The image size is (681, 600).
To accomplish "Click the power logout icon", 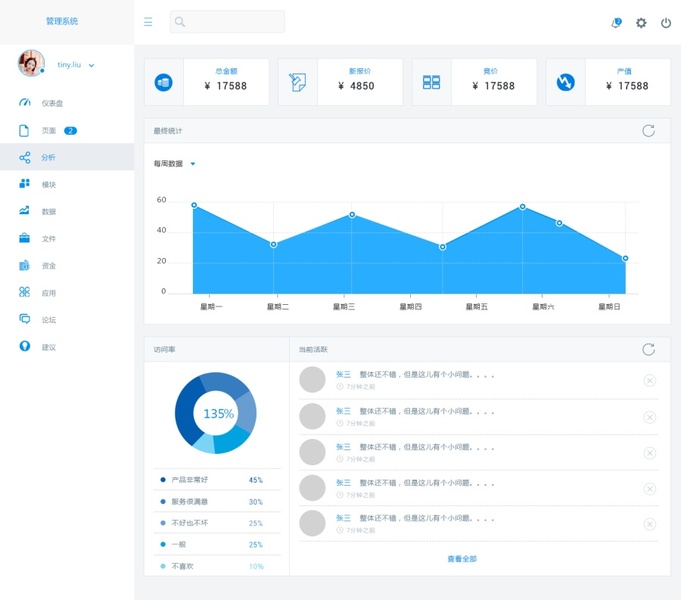I will pos(666,23).
